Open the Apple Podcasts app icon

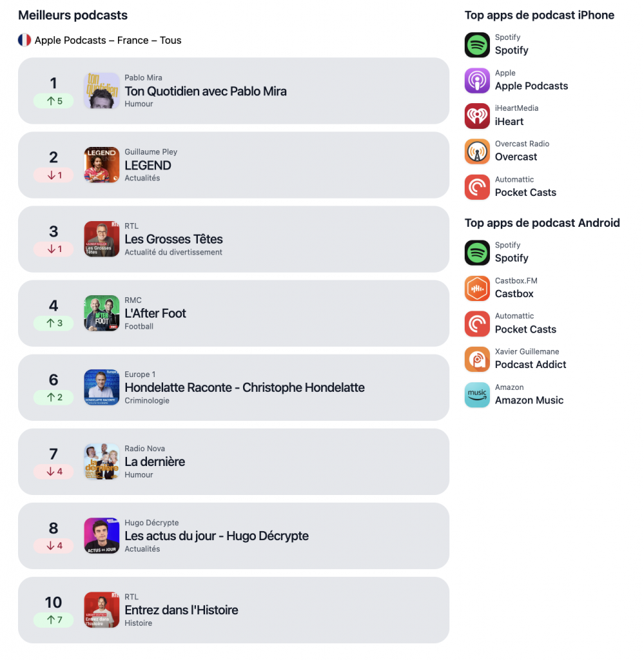tap(477, 81)
